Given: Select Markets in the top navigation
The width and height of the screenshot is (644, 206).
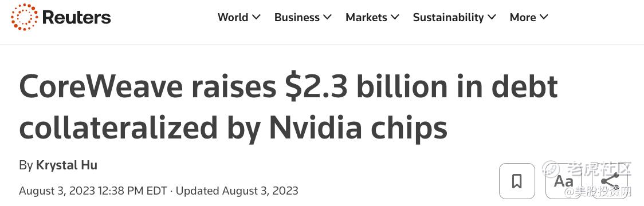Looking at the screenshot, I should click(x=366, y=17).
